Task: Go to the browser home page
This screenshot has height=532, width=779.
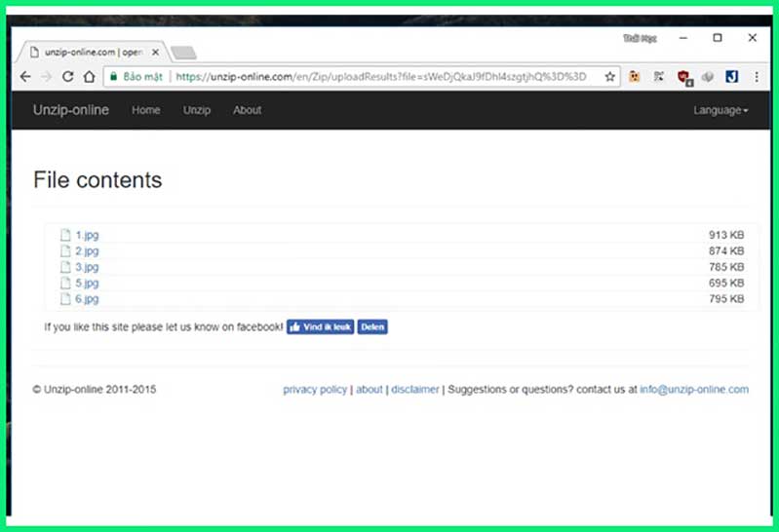Action: 89,76
